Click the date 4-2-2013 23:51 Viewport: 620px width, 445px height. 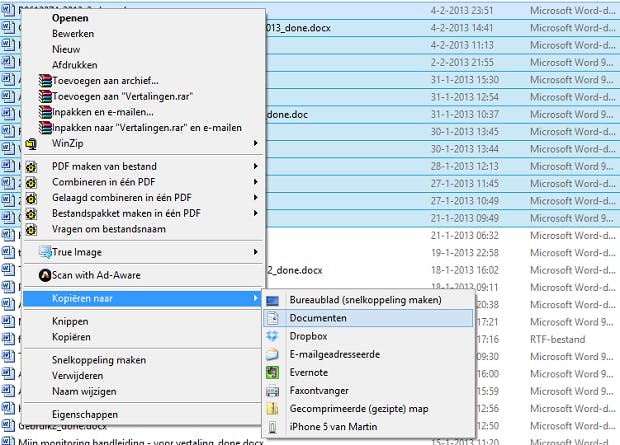coord(462,11)
